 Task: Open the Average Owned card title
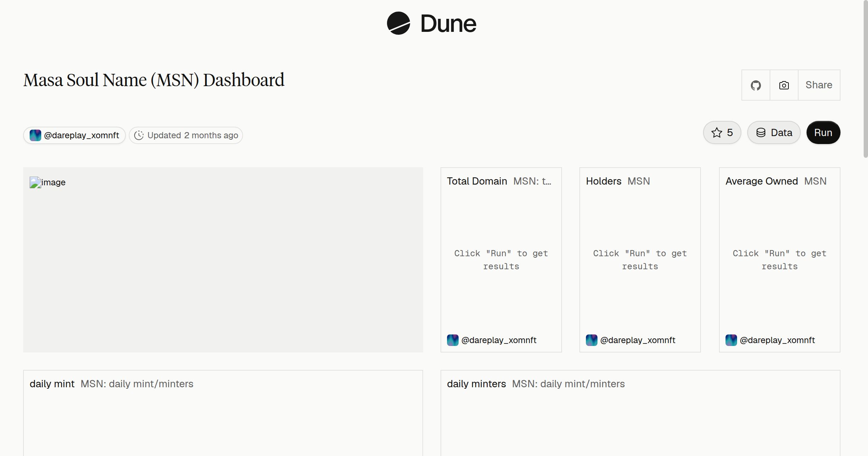coord(762,181)
